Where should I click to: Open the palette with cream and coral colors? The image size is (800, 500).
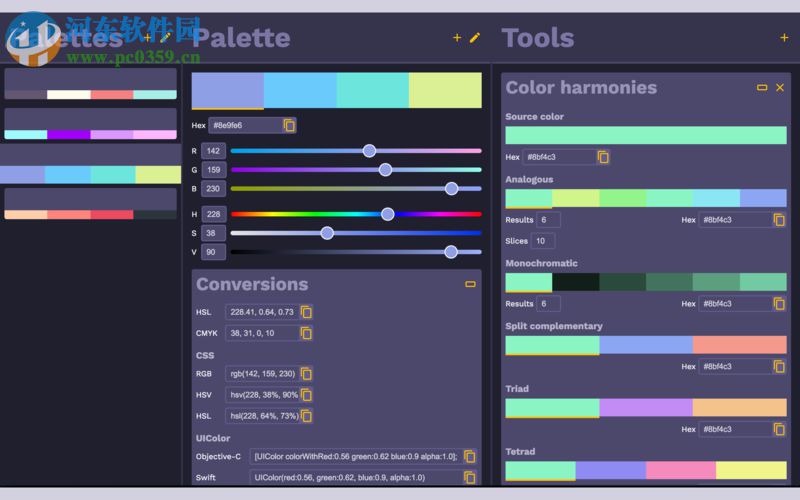(x=90, y=84)
